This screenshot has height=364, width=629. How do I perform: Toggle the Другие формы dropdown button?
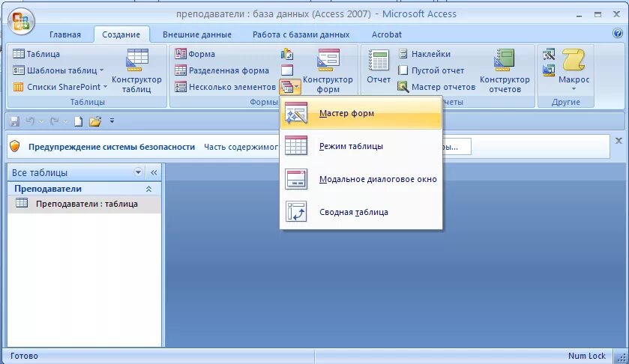click(x=290, y=87)
